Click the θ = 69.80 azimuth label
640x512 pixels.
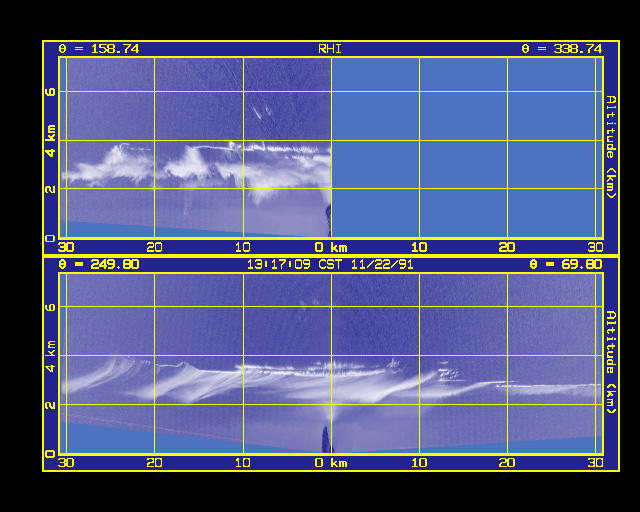click(x=566, y=264)
